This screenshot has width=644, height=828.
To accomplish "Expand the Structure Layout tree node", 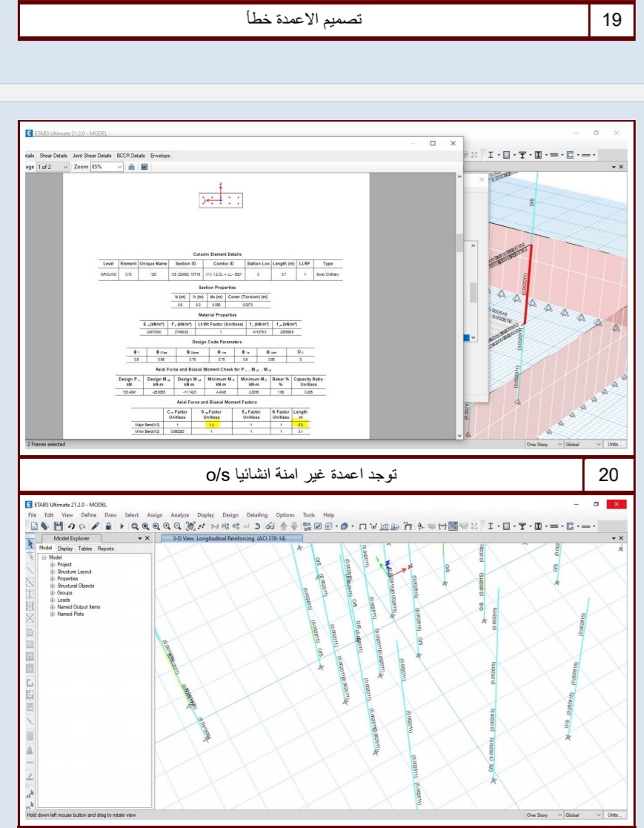I will pos(53,572).
